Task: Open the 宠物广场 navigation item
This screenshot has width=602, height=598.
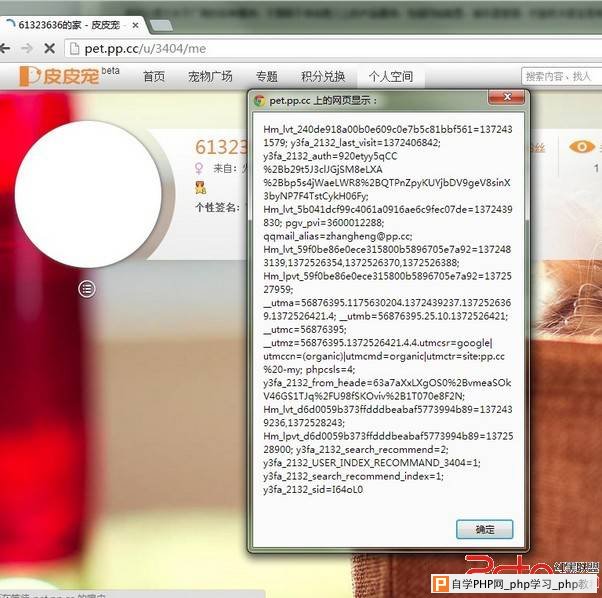Action: point(210,76)
